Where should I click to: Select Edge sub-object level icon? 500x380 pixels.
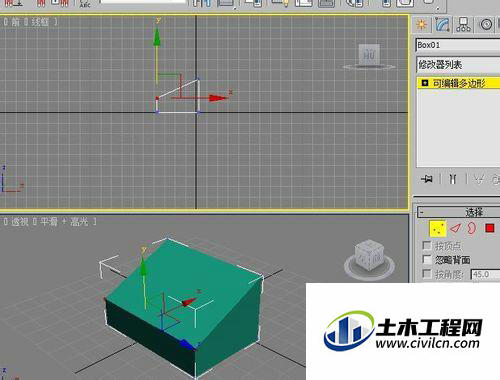click(x=455, y=228)
